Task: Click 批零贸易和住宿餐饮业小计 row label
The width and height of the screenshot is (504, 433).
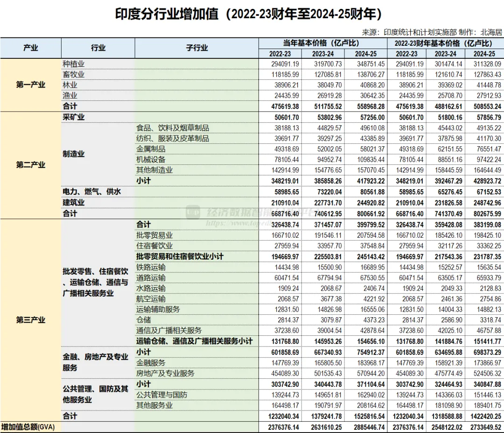Action: [180, 257]
